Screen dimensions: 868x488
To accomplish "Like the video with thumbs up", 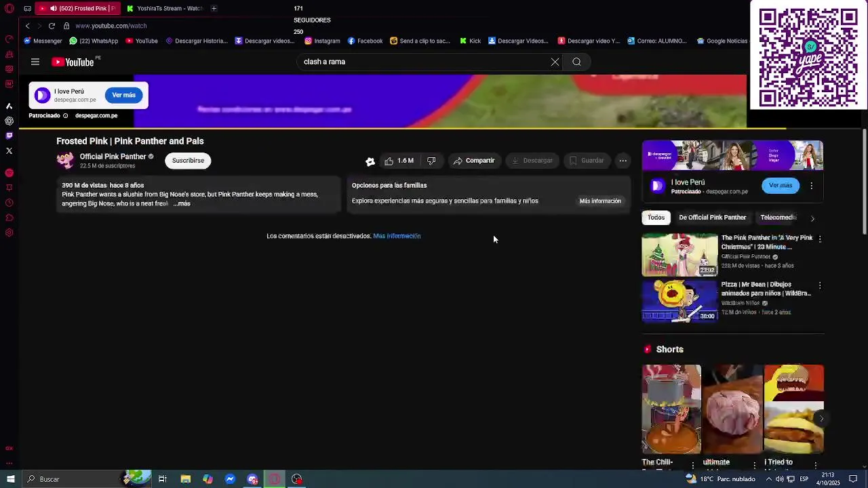I will coord(399,161).
